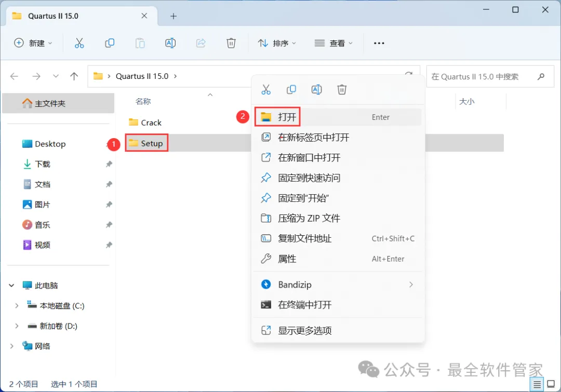Click the Copy icon in the context menu
The width and height of the screenshot is (561, 392).
[291, 89]
